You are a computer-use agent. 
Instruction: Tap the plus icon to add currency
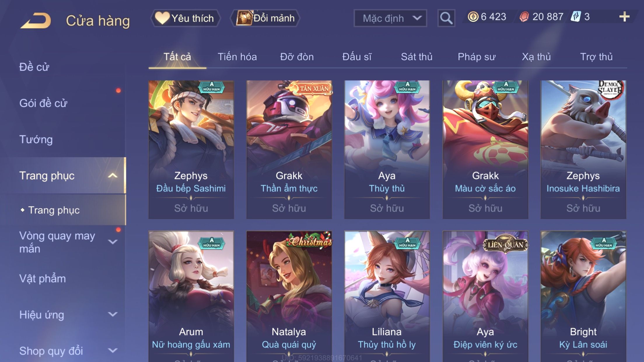coord(624,17)
